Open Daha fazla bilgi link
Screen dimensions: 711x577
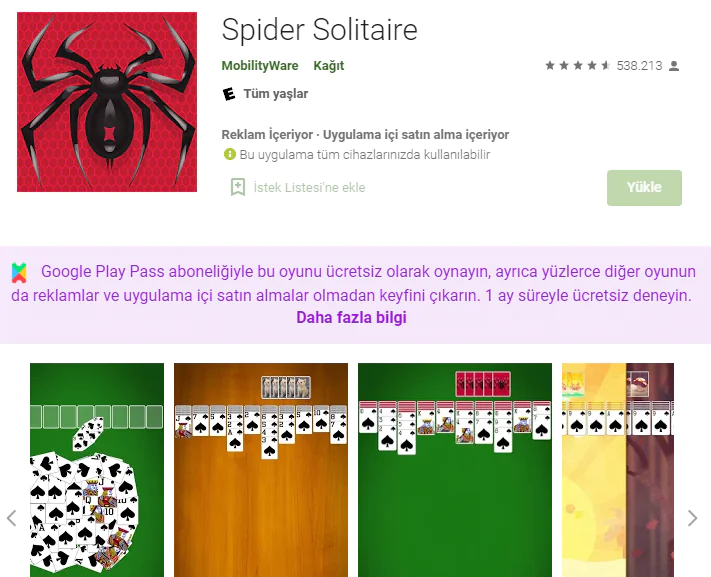(351, 318)
